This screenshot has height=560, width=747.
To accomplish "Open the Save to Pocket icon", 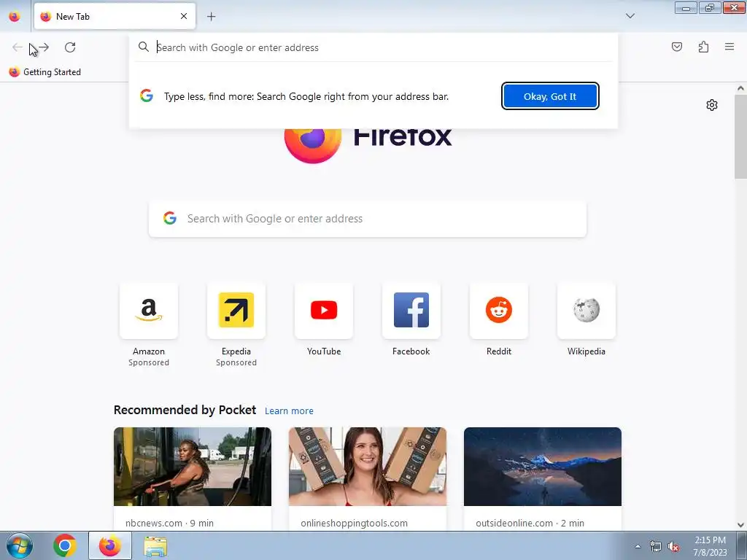I will coord(676,47).
